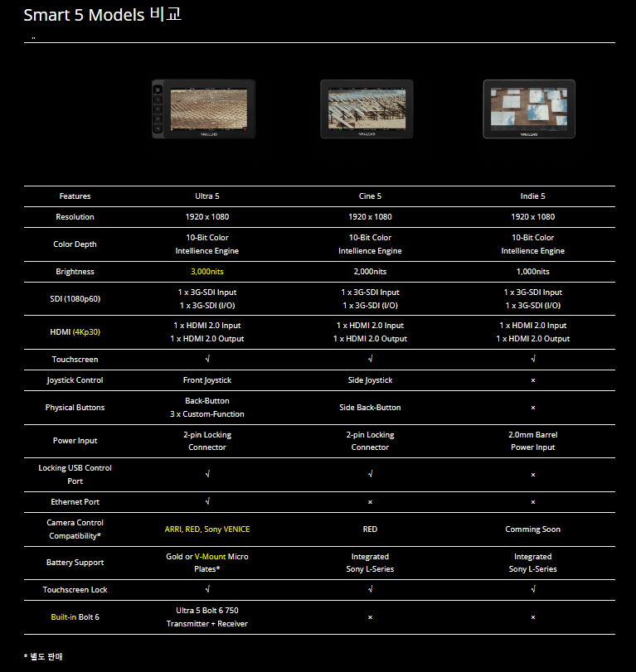Image resolution: width=636 pixels, height=672 pixels.
Task: Click the "ARRI, RED, Sony VENICE" cell
Action: point(207,529)
